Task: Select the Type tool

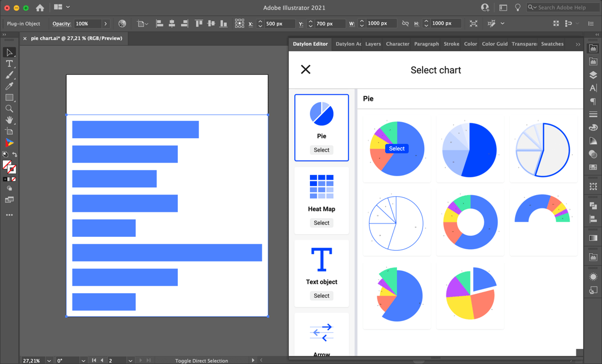Action: [9, 64]
